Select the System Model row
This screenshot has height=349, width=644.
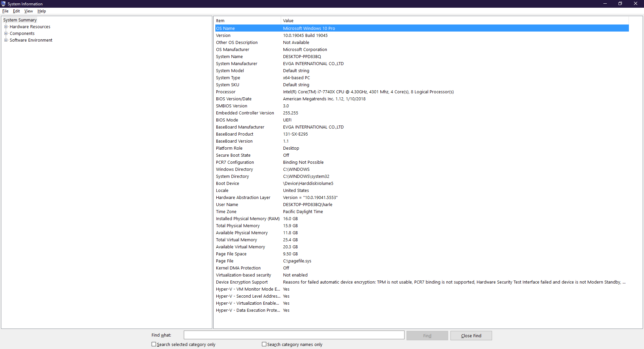point(422,71)
